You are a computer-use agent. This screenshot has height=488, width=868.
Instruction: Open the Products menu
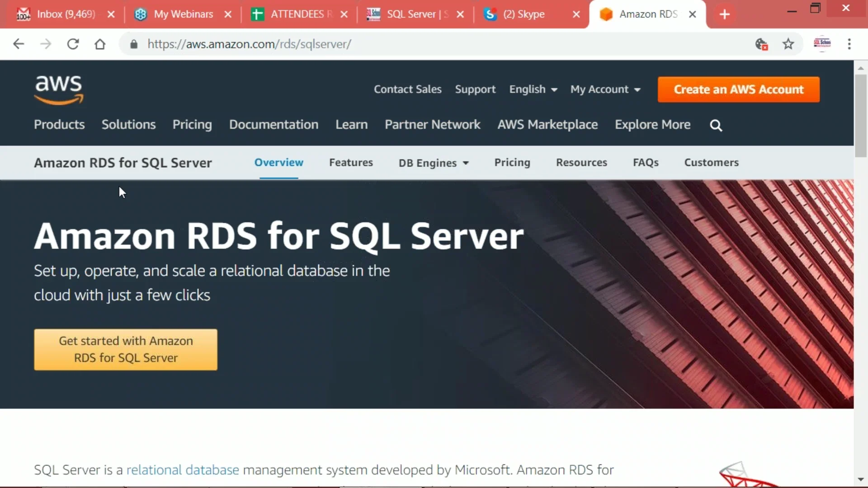59,125
